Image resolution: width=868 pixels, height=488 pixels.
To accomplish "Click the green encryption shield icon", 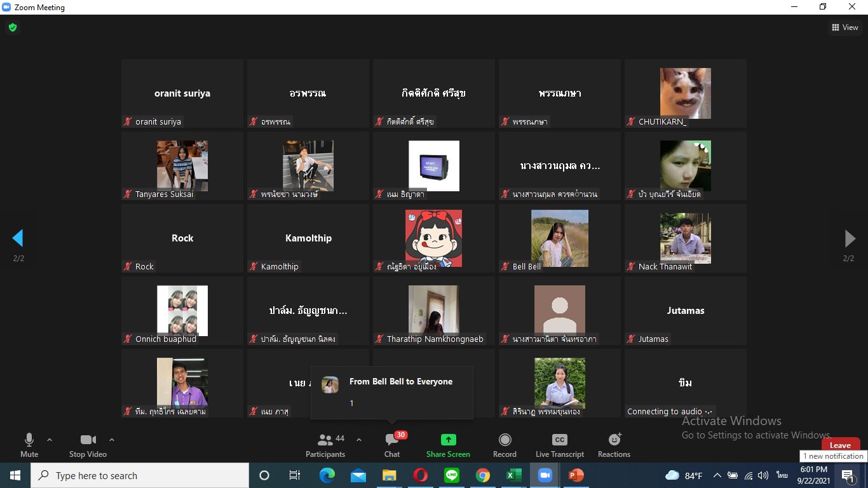I will point(12,27).
